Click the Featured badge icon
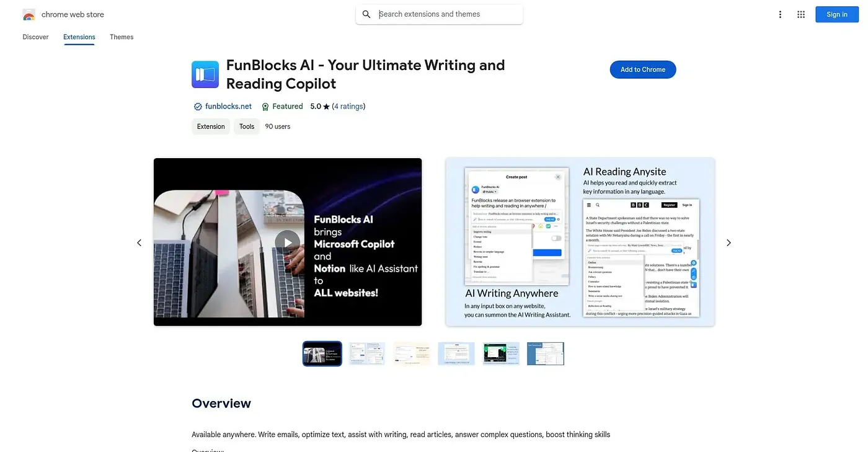The image size is (868, 452). point(265,107)
